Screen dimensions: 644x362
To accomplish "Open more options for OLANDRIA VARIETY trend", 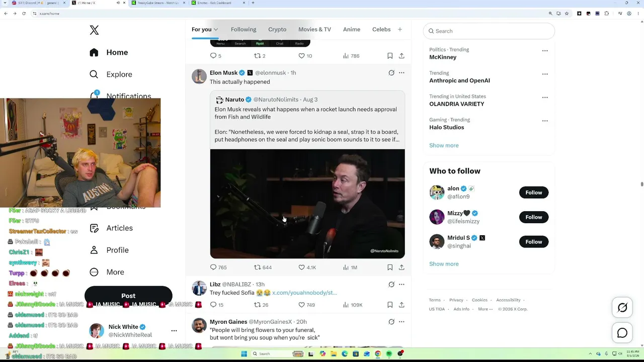I will click(x=545, y=98).
